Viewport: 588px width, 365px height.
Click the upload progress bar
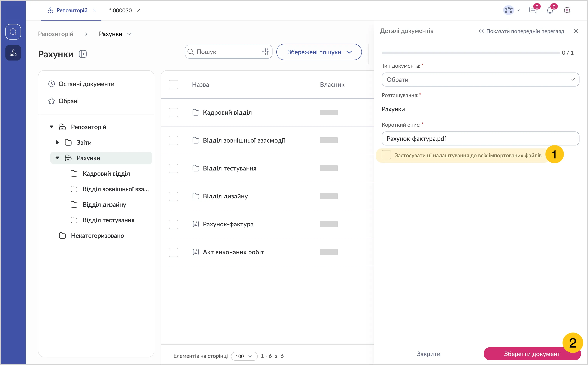pyautogui.click(x=470, y=53)
